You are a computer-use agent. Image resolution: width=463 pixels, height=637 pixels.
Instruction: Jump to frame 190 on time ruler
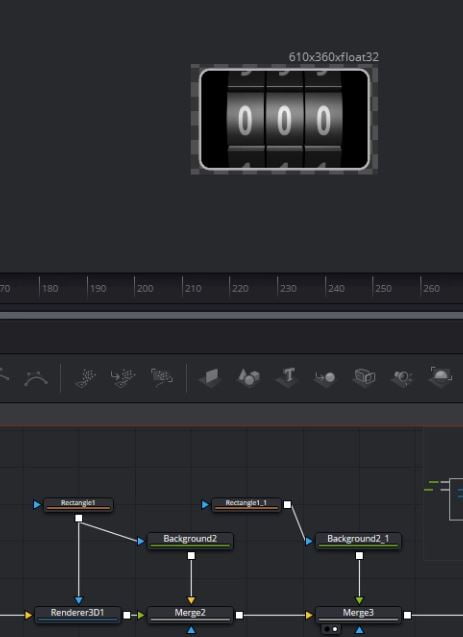(x=98, y=288)
